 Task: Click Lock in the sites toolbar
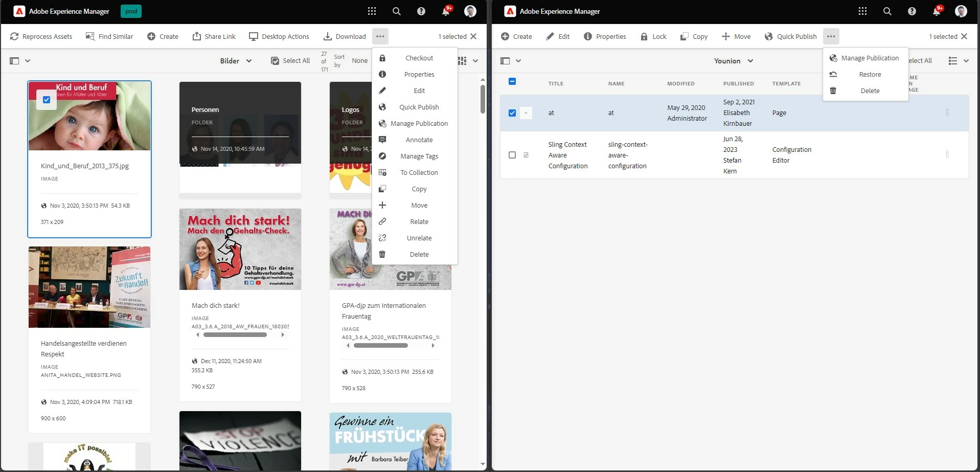click(653, 36)
